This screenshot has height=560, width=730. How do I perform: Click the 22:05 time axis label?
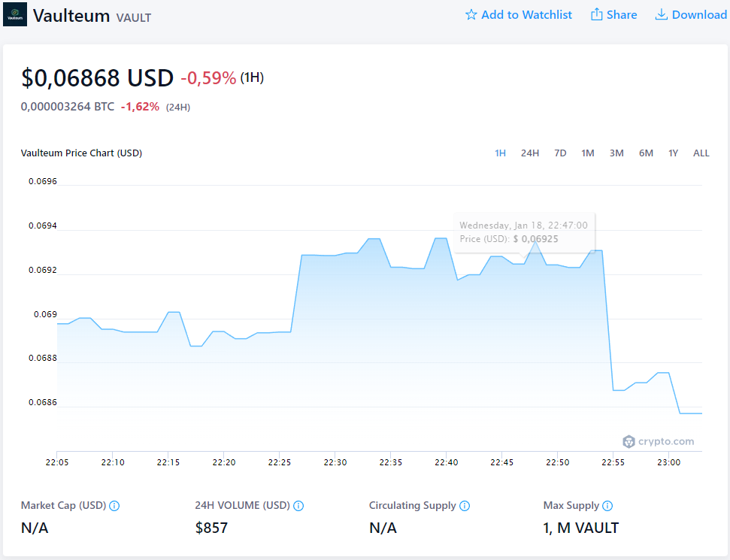[x=57, y=462]
